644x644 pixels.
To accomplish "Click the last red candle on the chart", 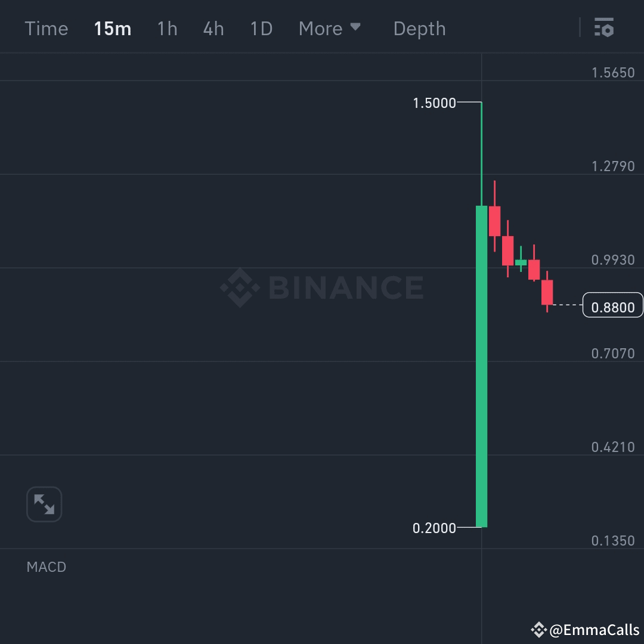I will click(x=547, y=292).
